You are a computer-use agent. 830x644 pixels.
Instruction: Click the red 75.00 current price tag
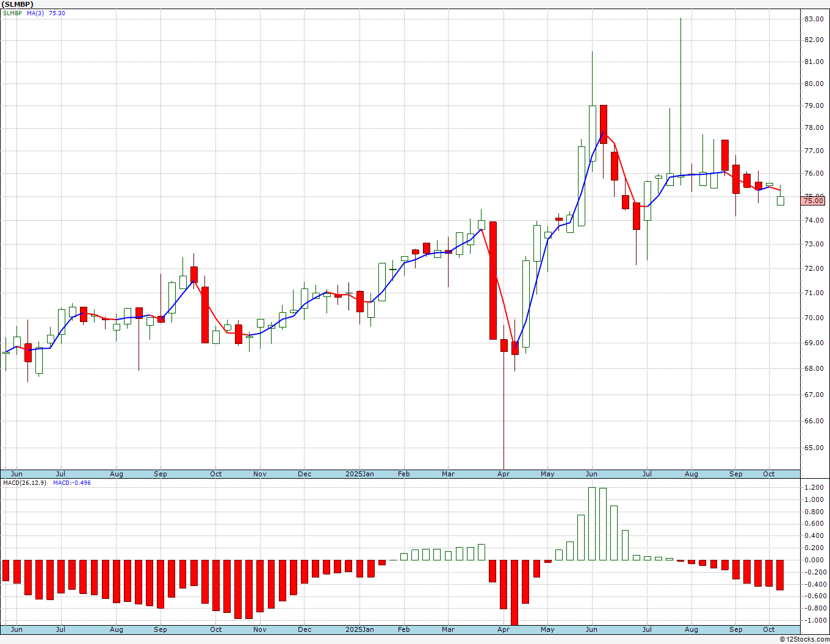point(814,201)
